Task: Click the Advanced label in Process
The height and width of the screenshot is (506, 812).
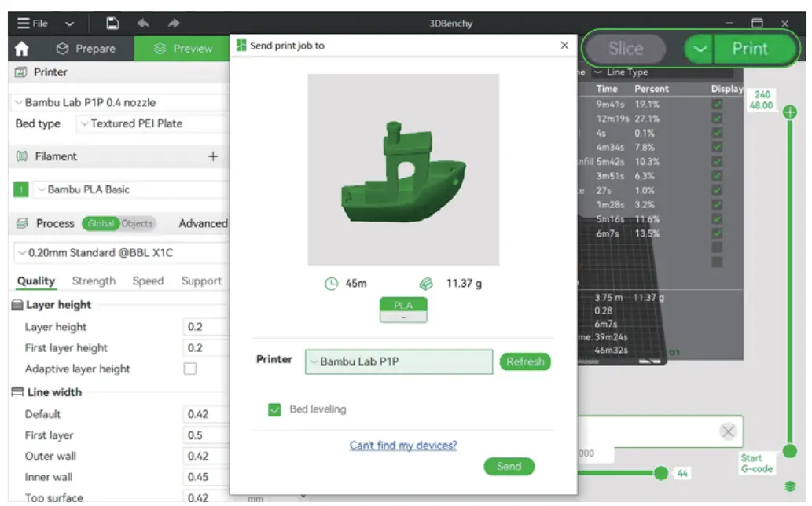Action: click(x=203, y=223)
